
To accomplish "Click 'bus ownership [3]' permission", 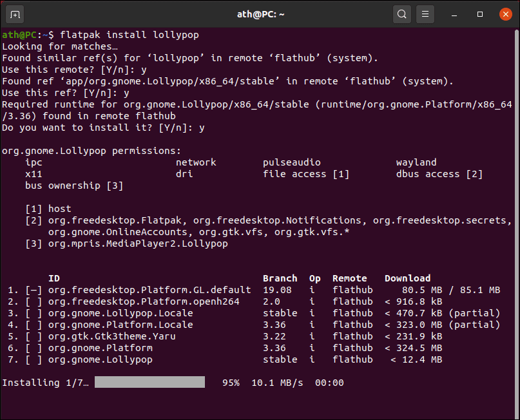I will [74, 186].
